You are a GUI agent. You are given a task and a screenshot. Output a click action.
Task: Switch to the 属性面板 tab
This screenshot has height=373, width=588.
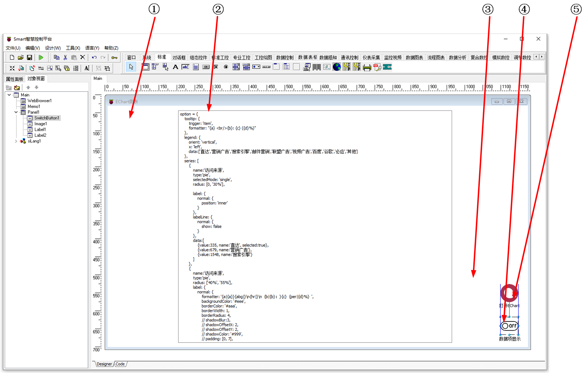pos(14,79)
